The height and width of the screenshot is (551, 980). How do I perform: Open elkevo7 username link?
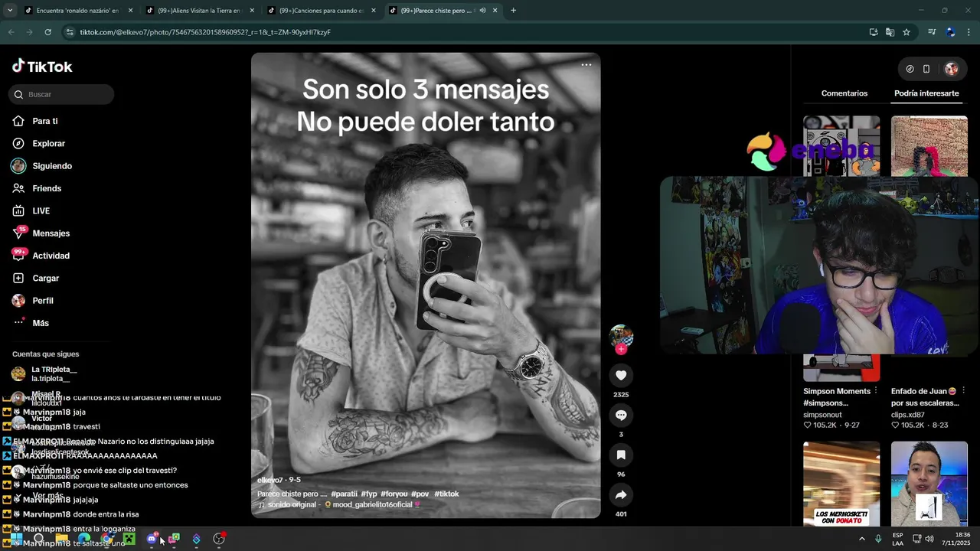tap(269, 480)
